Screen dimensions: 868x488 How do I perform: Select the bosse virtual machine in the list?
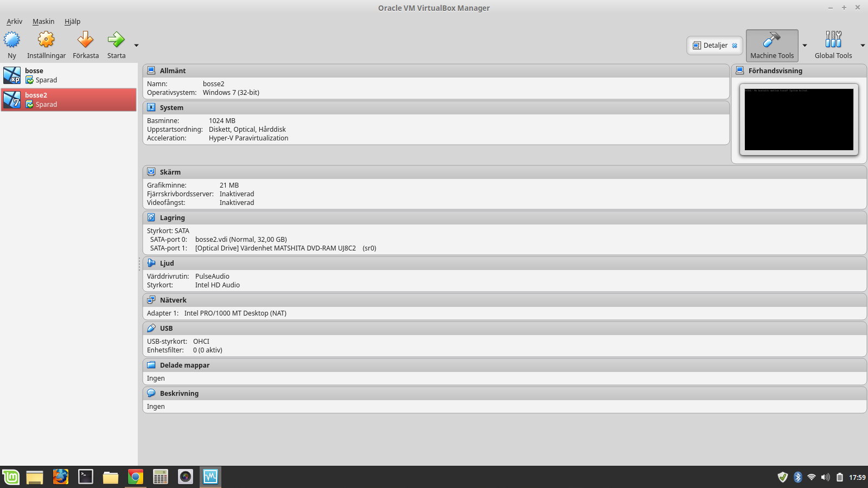point(69,75)
